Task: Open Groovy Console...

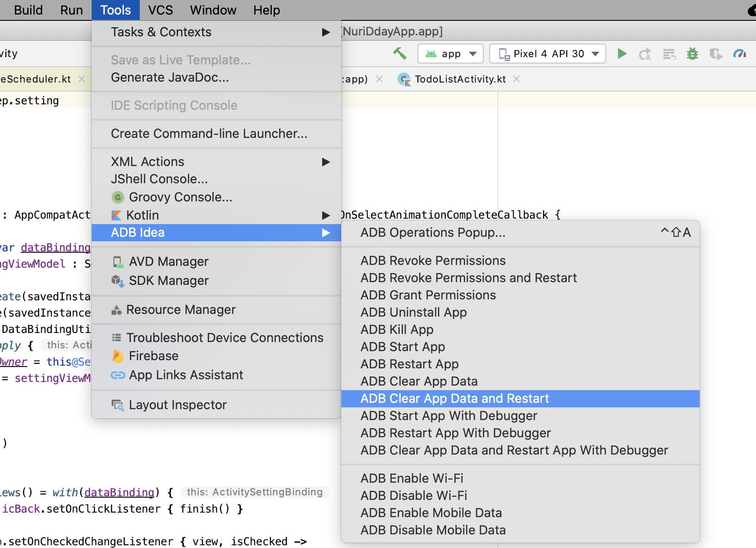Action: tap(216, 197)
